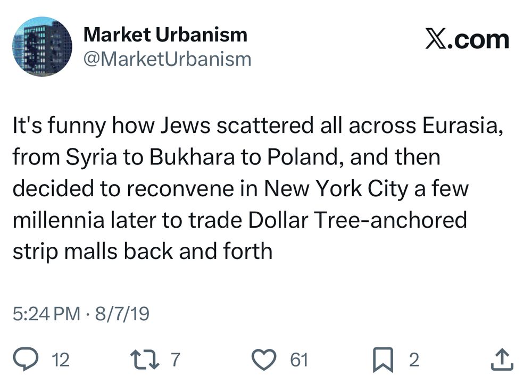Open the share menu via upload-arrow icon
Viewport: 532px width, 392px height.
[501, 360]
